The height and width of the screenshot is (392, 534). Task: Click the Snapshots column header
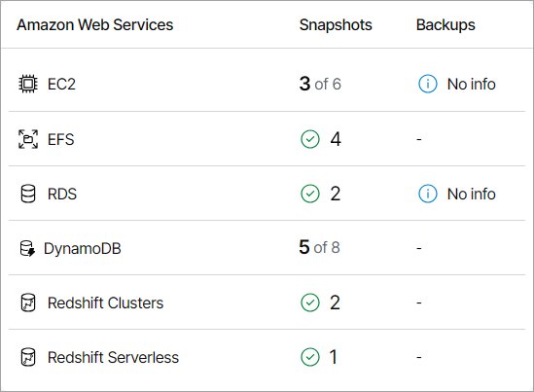tap(336, 25)
